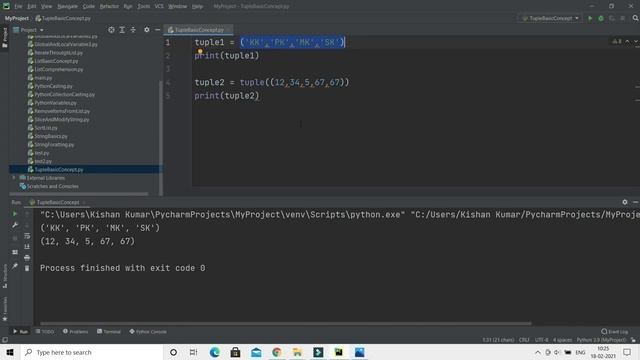Open the TODO tool window
The width and height of the screenshot is (640, 360).
tap(45, 331)
